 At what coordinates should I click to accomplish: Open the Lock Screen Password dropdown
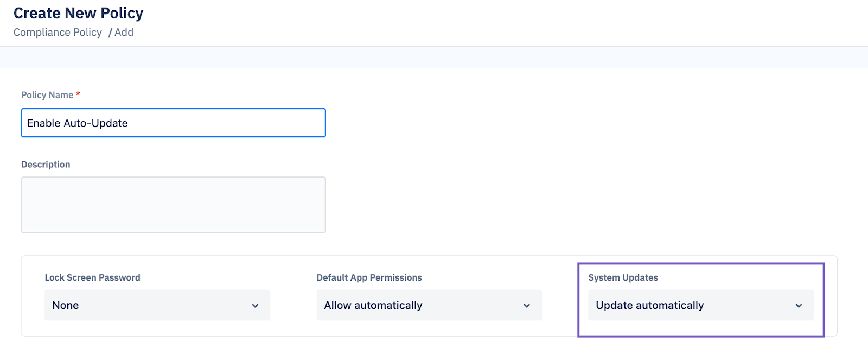tap(157, 305)
